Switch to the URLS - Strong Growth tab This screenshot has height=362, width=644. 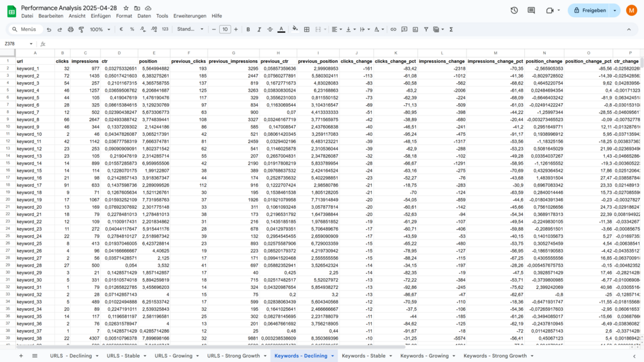tap(233, 356)
